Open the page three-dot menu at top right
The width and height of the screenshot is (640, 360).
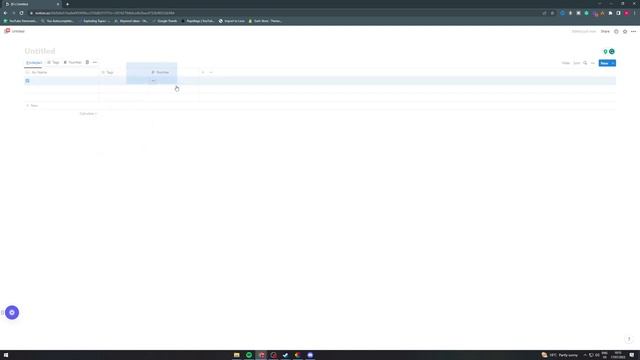coord(633,31)
